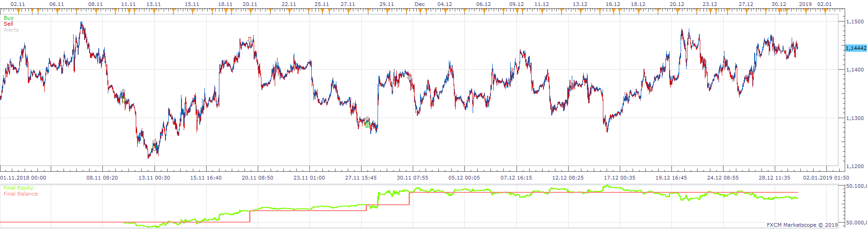The image size is (868, 229).
Task: Click the 02.01.2019 01:50 time label
Action: pyautogui.click(x=826, y=178)
